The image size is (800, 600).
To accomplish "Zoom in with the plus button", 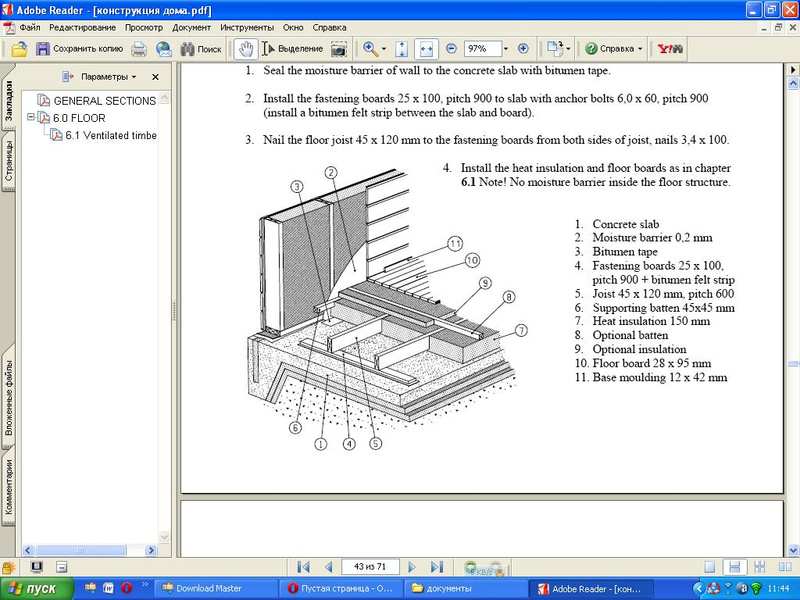I will [523, 48].
